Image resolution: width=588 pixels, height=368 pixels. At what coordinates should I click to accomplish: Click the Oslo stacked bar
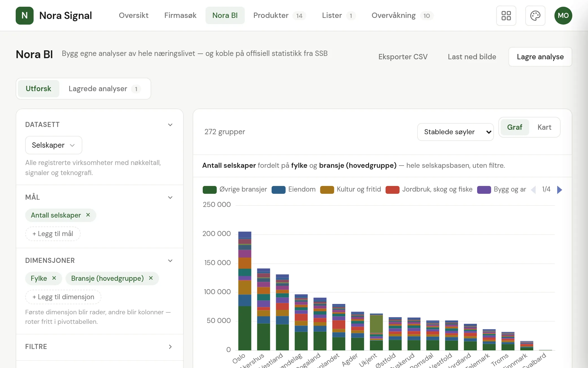point(245,291)
